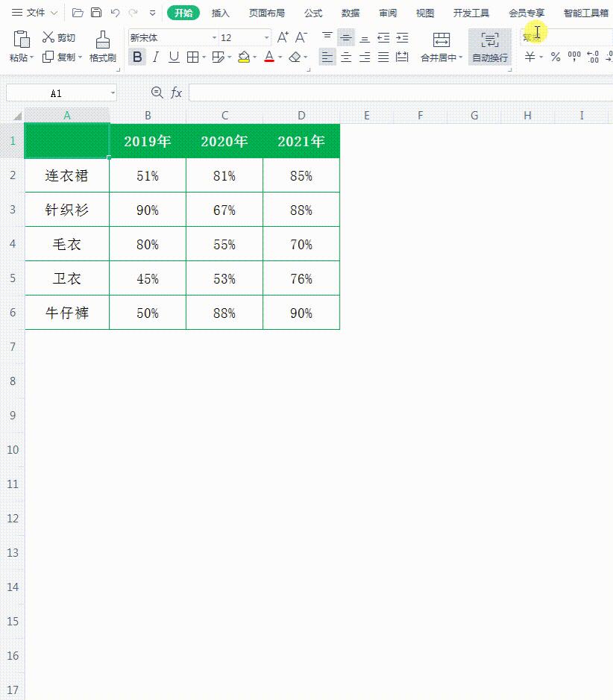Apply italic formatting
The height and width of the screenshot is (700, 613).
[155, 57]
